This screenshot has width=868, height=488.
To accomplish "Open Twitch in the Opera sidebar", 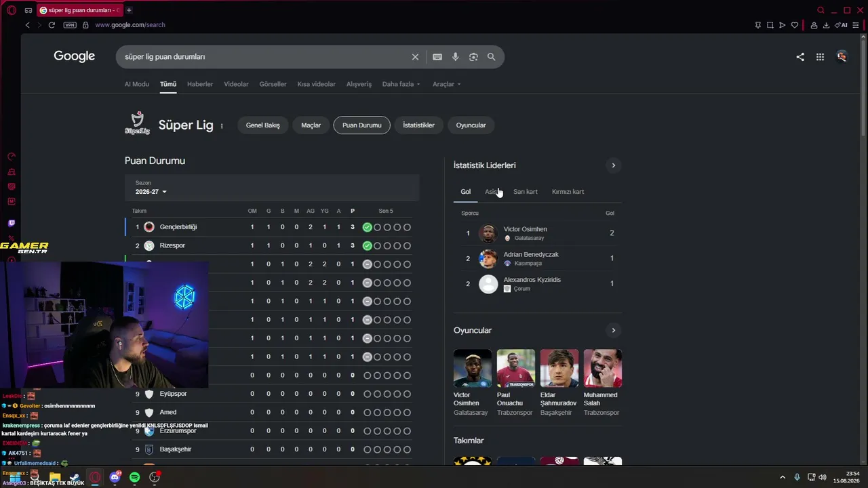I will pyautogui.click(x=12, y=223).
